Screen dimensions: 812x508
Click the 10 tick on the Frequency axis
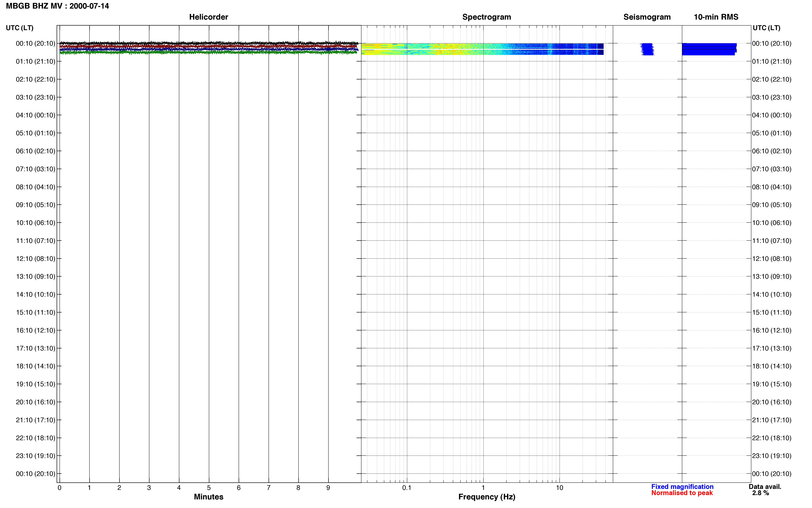(559, 488)
